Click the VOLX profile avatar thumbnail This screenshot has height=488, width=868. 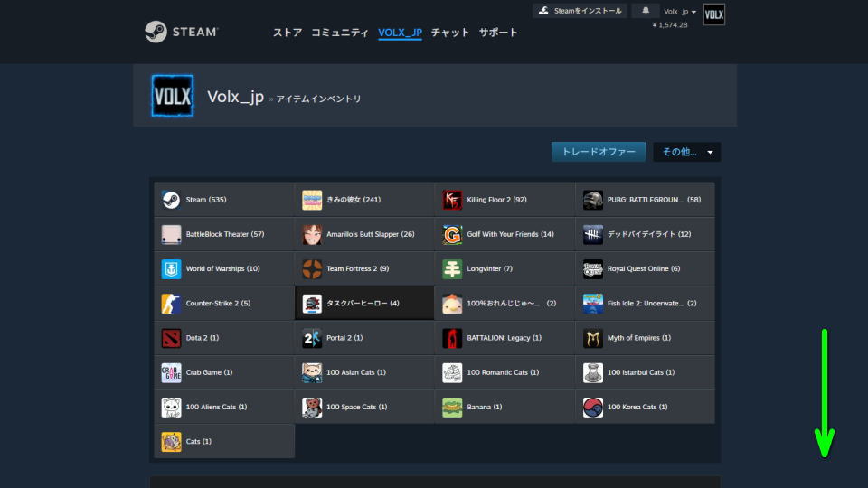click(713, 15)
